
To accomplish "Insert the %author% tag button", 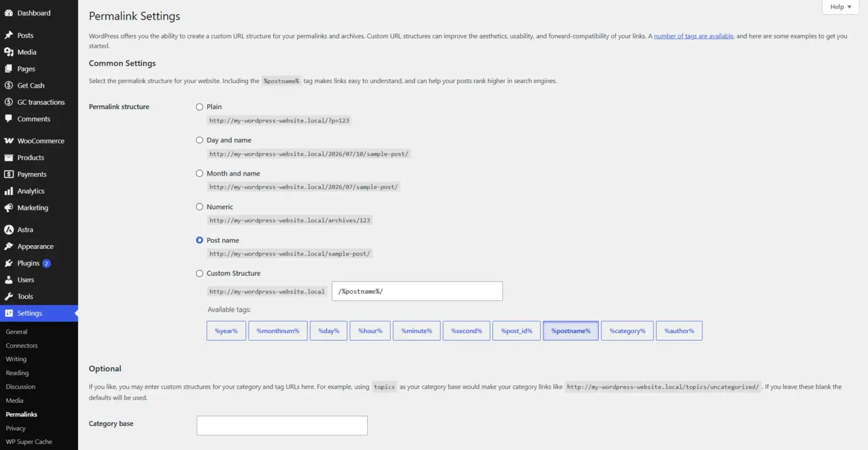I will click(x=679, y=331).
